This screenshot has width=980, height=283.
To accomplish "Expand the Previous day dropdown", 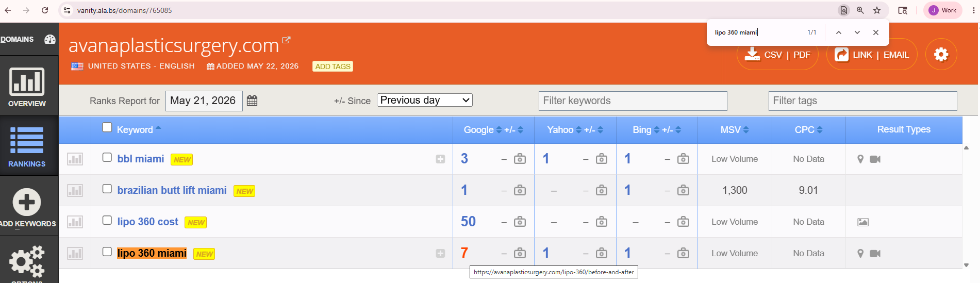I will 425,100.
